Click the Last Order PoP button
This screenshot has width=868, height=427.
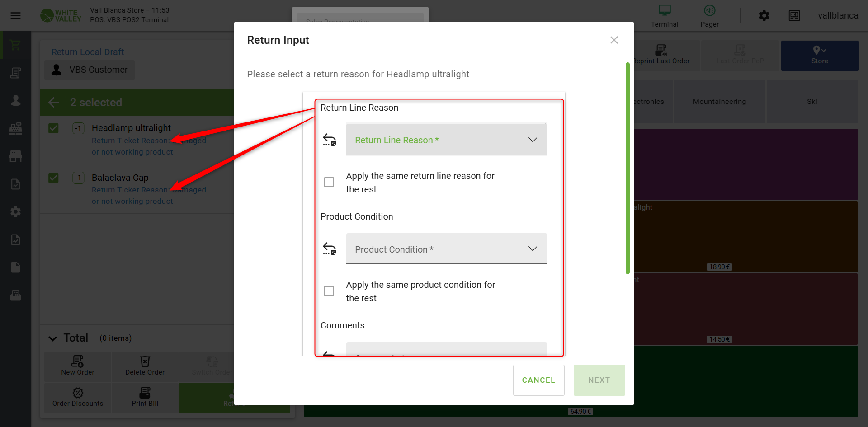tap(740, 56)
